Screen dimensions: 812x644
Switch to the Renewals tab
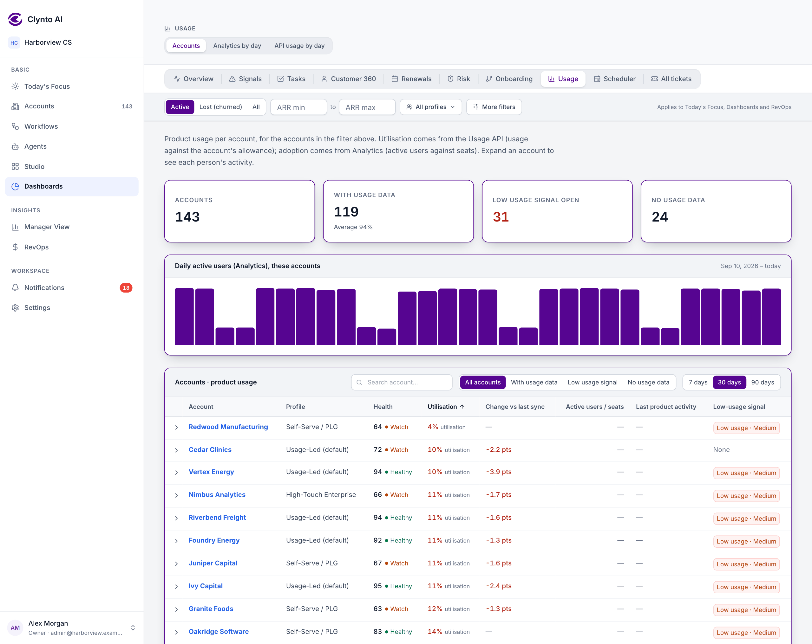click(x=411, y=79)
